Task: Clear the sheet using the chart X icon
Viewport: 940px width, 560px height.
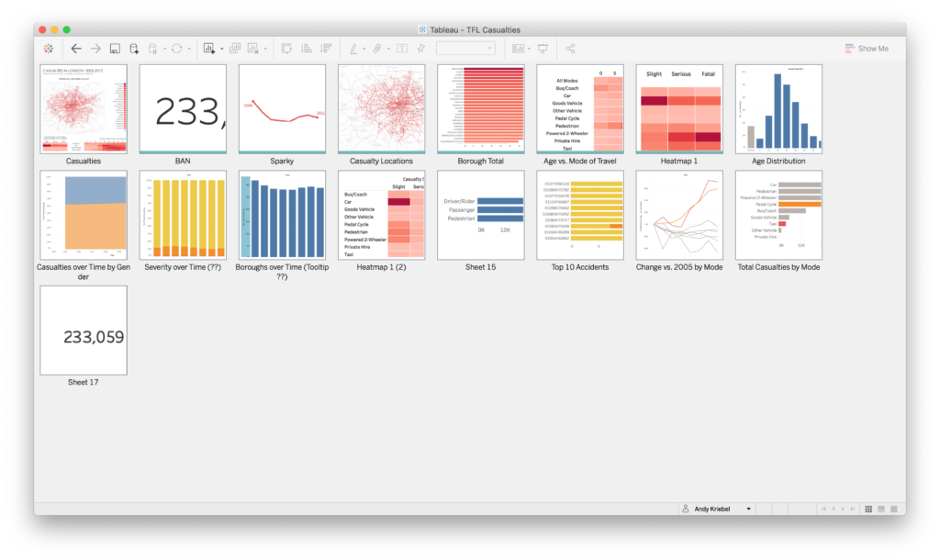Action: [253, 49]
